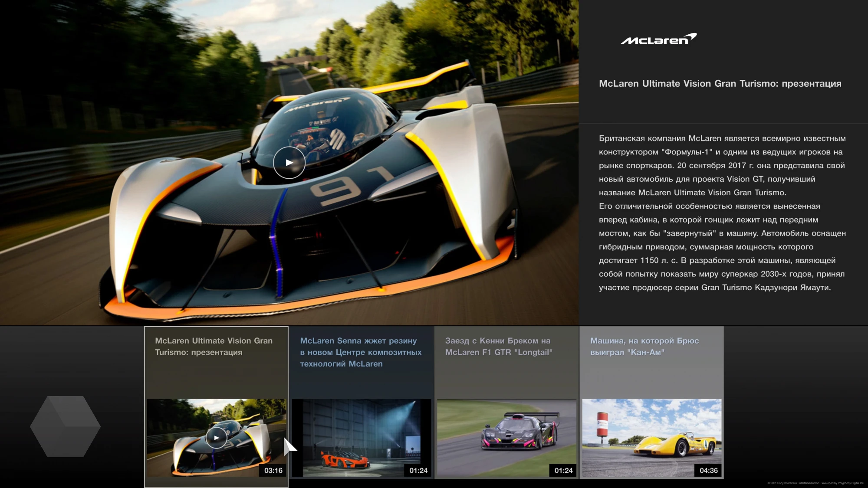The width and height of the screenshot is (868, 488).
Task: Click the paragraph starting Его отличительной особенностью
Action: (722, 247)
